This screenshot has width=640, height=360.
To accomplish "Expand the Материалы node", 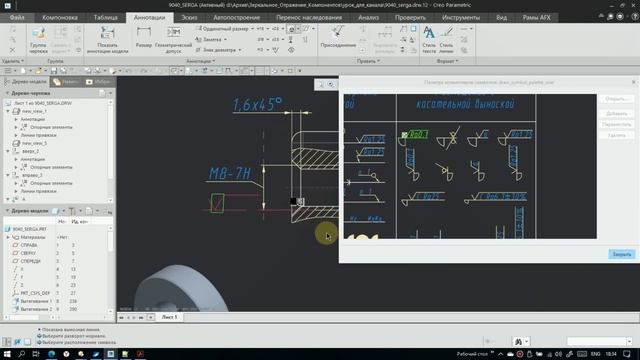I will pos(8,237).
